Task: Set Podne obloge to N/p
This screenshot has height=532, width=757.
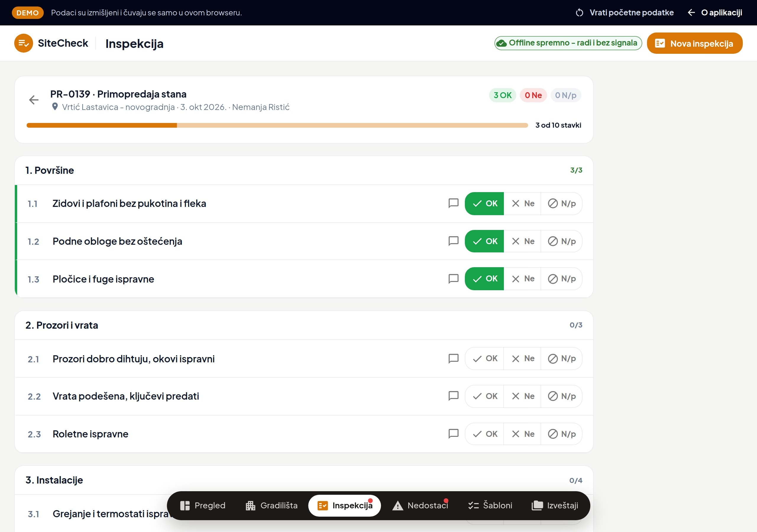Action: (562, 241)
